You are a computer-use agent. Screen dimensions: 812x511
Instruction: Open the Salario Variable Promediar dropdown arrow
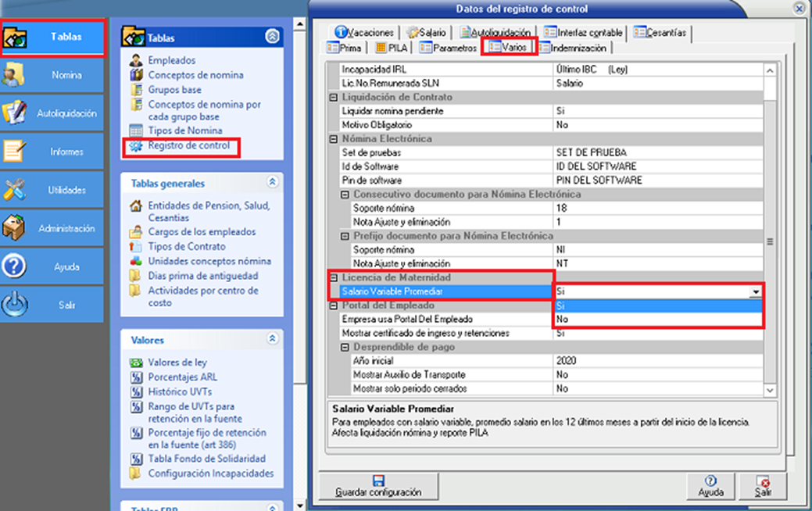click(x=755, y=291)
